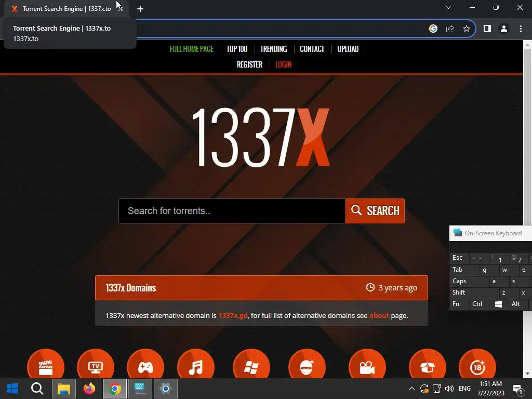The height and width of the screenshot is (399, 532).
Task: Click the volume speaker tray icon
Action: coord(449,389)
